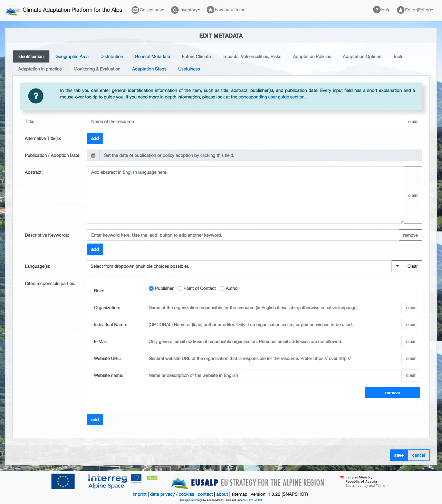442x504 pixels.
Task: Expand the Language(s) dropdown
Action: pos(397,266)
